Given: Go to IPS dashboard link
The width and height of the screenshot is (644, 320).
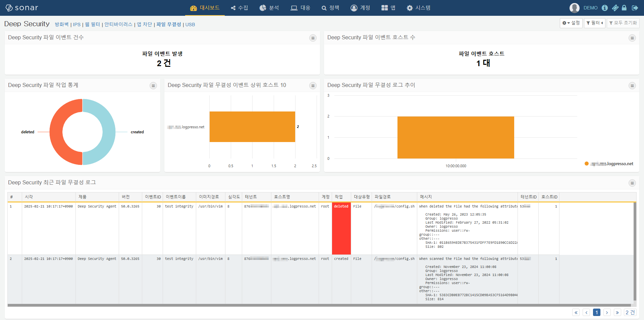Looking at the screenshot, I should coord(77,25).
